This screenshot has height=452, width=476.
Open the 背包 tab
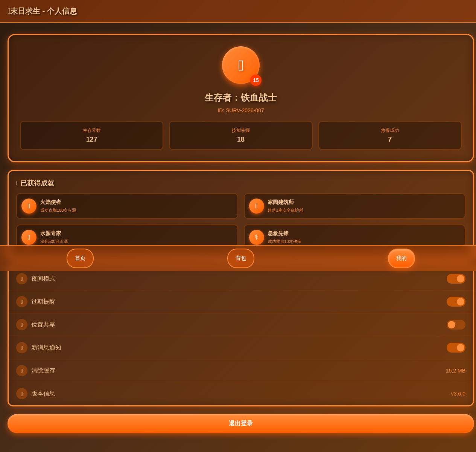[x=241, y=258]
